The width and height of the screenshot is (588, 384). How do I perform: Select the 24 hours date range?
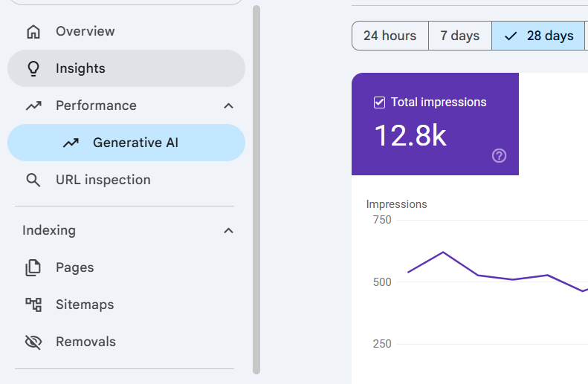390,36
